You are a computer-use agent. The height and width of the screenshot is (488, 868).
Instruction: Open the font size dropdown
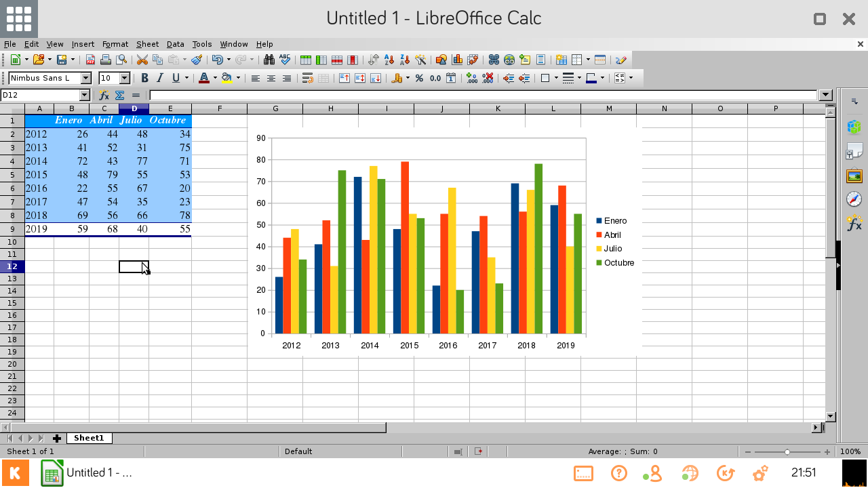(x=124, y=78)
